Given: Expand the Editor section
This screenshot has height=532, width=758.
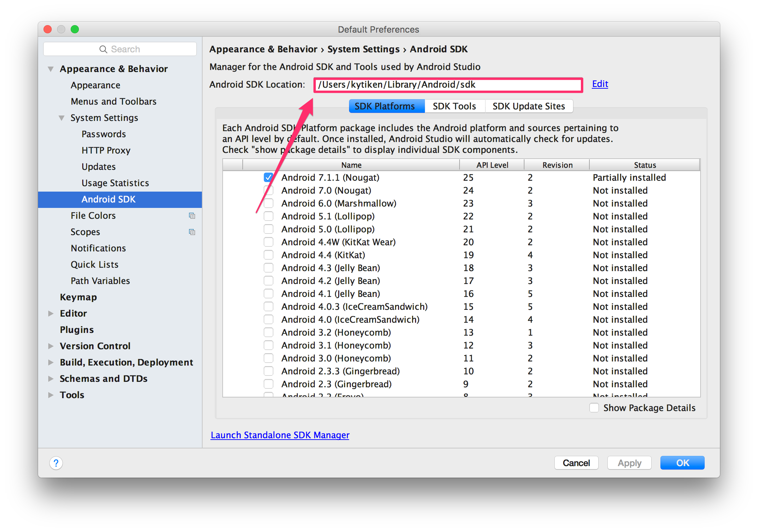Looking at the screenshot, I should click(51, 313).
